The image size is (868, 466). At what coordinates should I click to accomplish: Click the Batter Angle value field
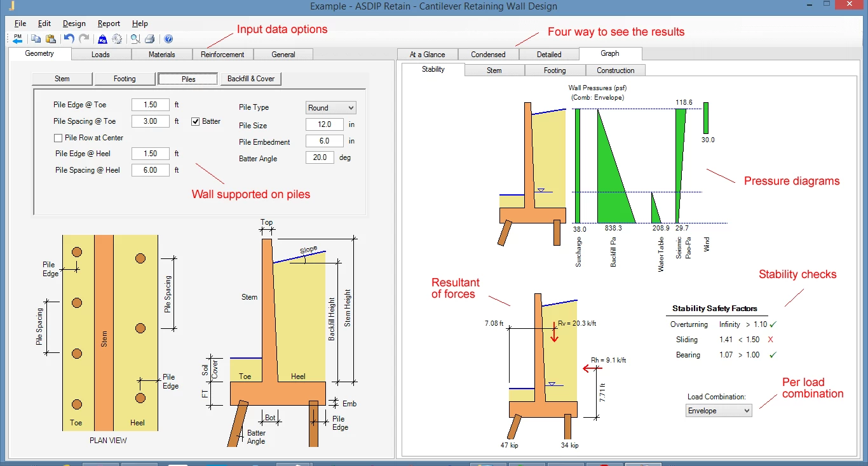[x=320, y=157]
